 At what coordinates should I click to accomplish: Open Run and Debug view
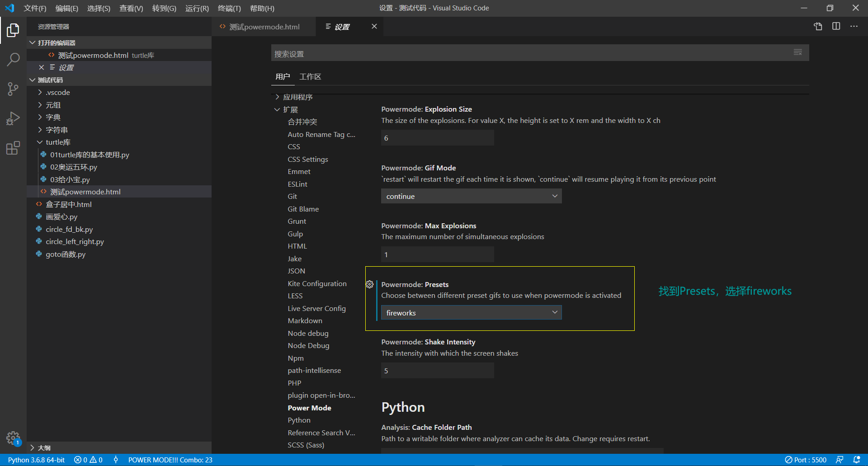[13, 118]
